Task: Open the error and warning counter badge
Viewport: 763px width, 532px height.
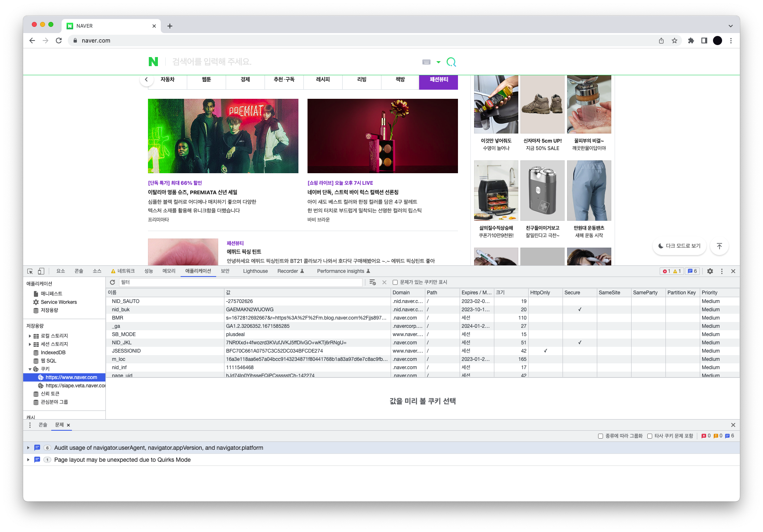Action: 672,271
